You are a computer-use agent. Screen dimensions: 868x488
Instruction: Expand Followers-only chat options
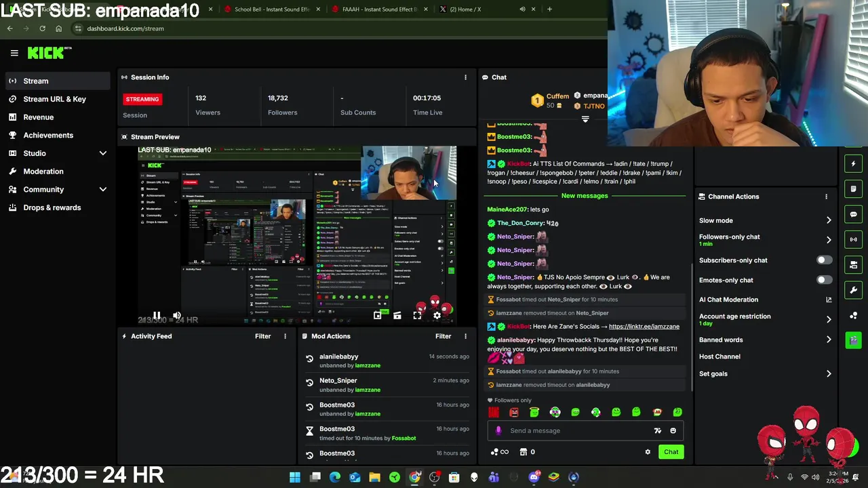(x=829, y=240)
